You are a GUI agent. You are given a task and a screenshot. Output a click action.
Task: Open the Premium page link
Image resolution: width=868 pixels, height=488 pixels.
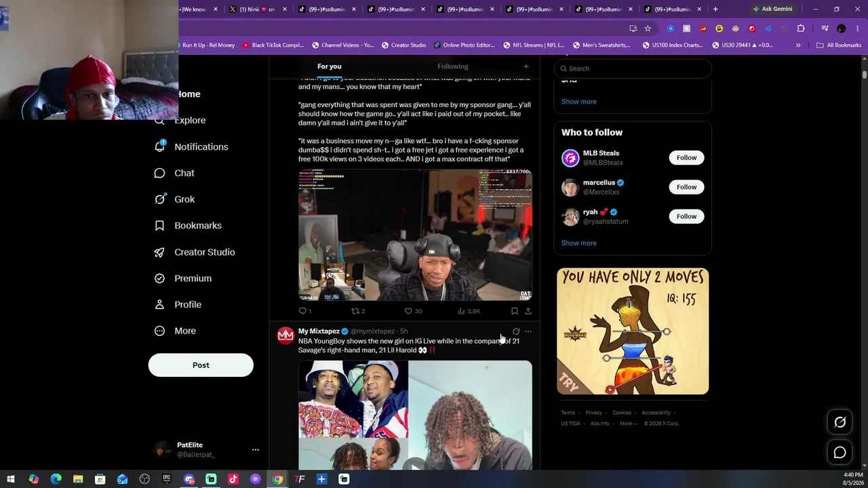point(193,279)
